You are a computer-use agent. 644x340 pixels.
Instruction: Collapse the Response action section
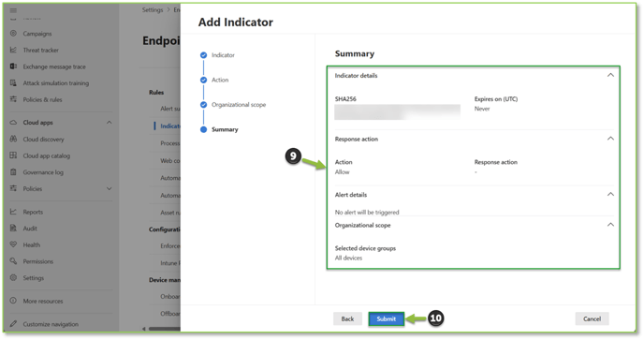point(610,139)
